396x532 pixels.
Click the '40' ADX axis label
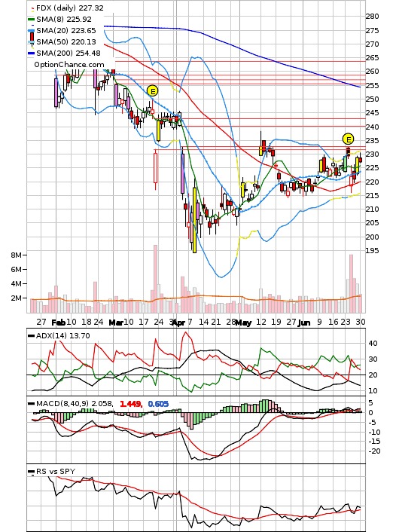[x=373, y=344]
